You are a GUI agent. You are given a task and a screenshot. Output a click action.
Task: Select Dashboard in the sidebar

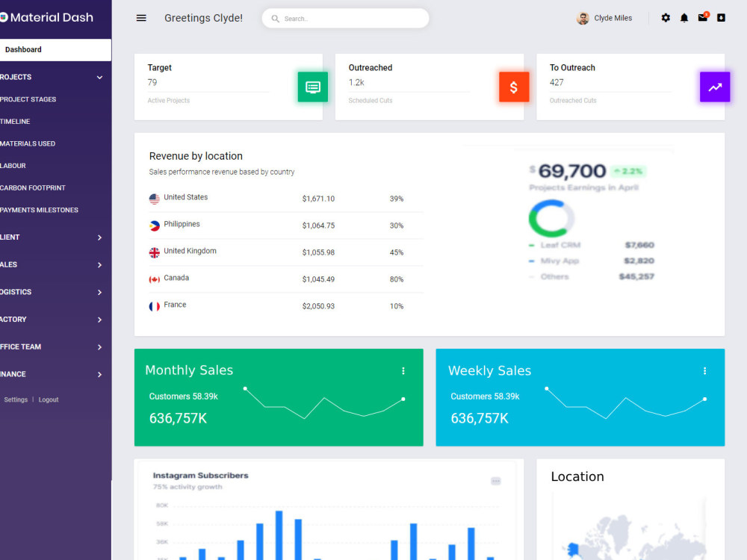pos(56,49)
